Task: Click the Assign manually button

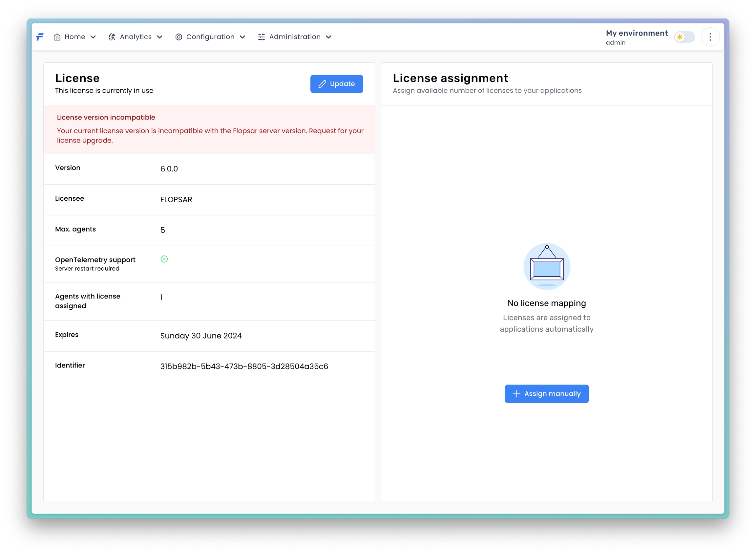Action: tap(547, 394)
